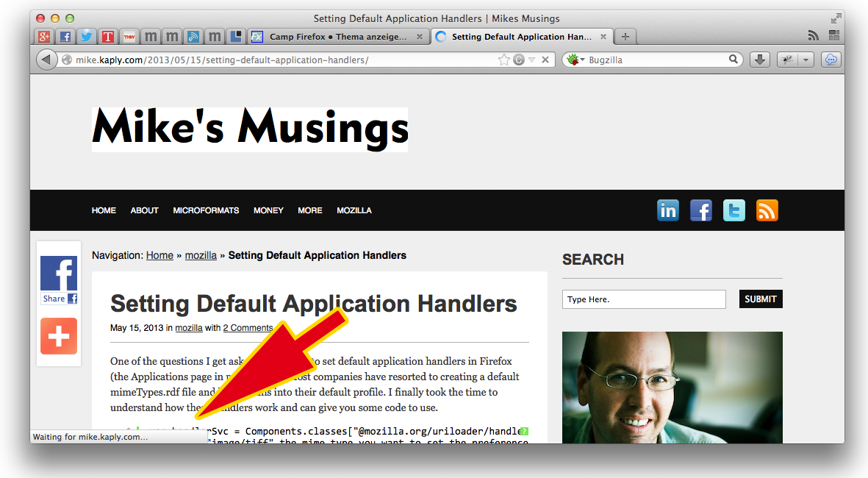
Task: Click the SEARCH sidebar heading
Action: click(x=593, y=259)
